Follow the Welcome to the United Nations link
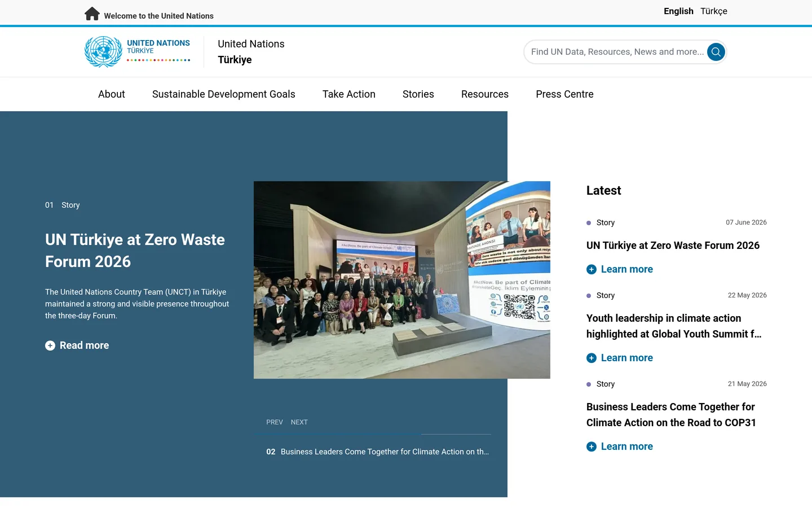812x508 pixels. pos(158,16)
